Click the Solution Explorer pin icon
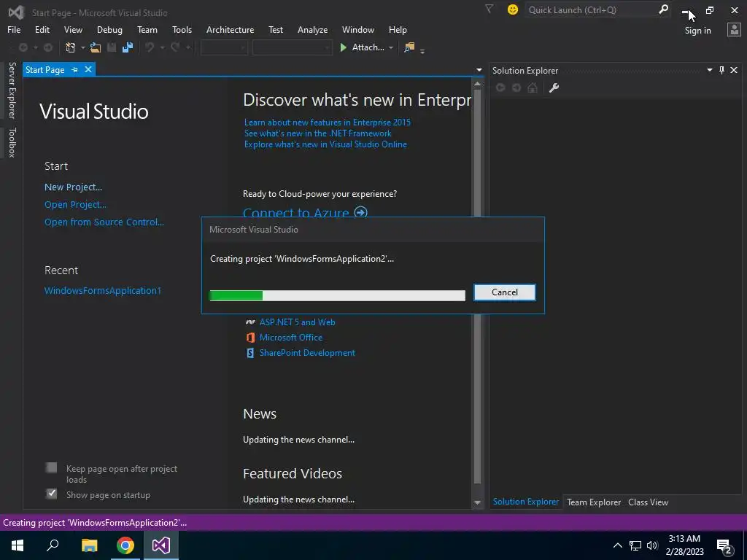 point(721,70)
